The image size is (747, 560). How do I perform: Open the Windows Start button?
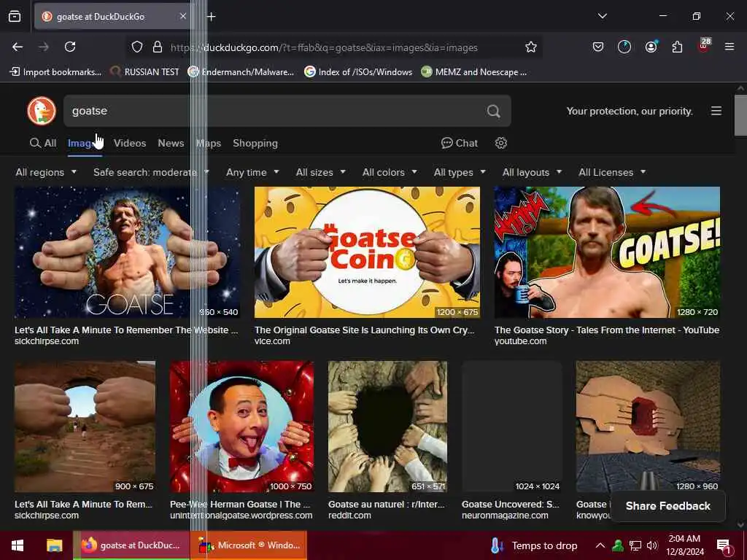point(18,545)
